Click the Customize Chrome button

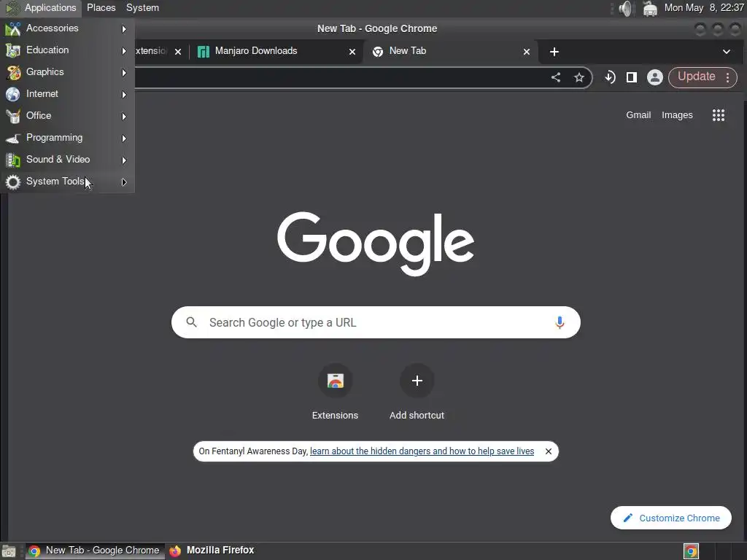(x=671, y=518)
